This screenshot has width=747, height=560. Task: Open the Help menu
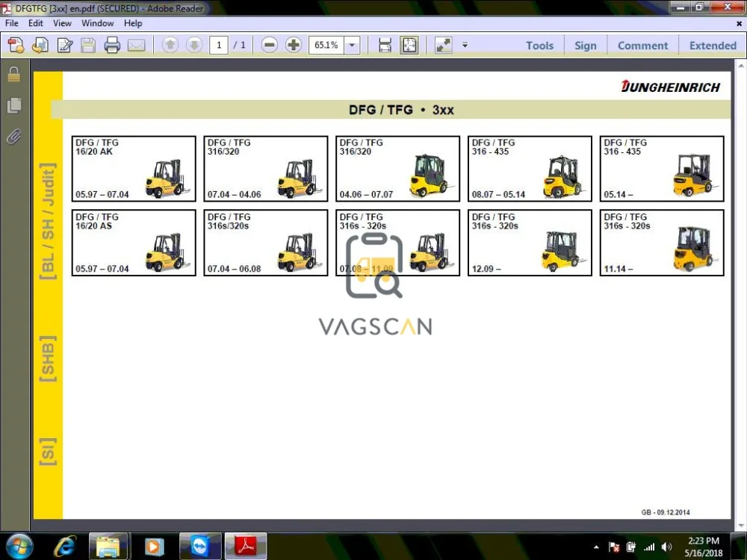tap(133, 23)
